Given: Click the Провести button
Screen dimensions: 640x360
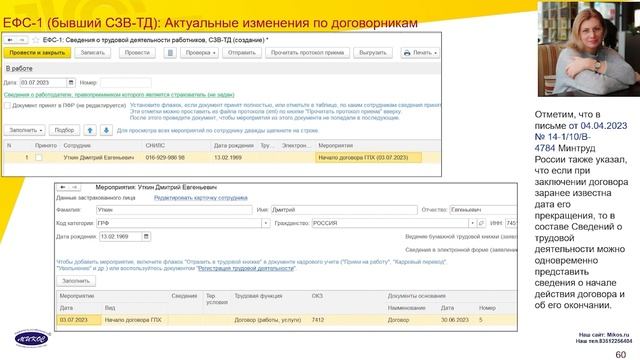Looking at the screenshot, I should (x=137, y=53).
